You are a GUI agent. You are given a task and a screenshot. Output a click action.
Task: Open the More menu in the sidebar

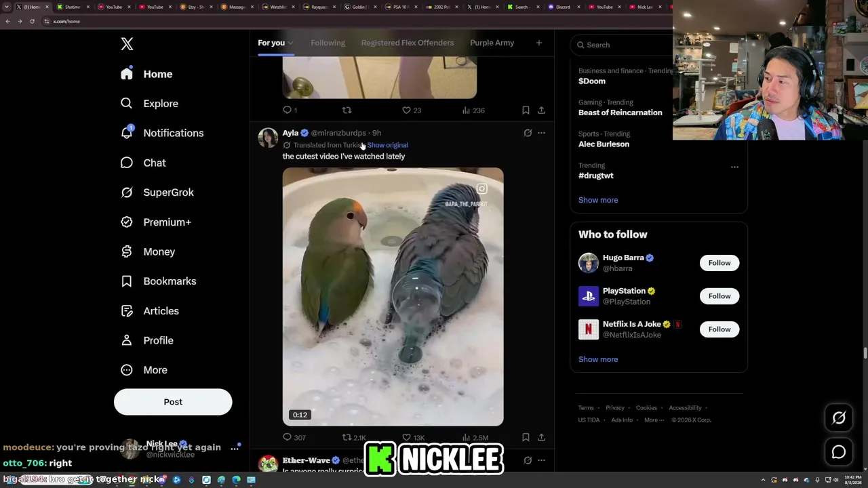(144, 370)
